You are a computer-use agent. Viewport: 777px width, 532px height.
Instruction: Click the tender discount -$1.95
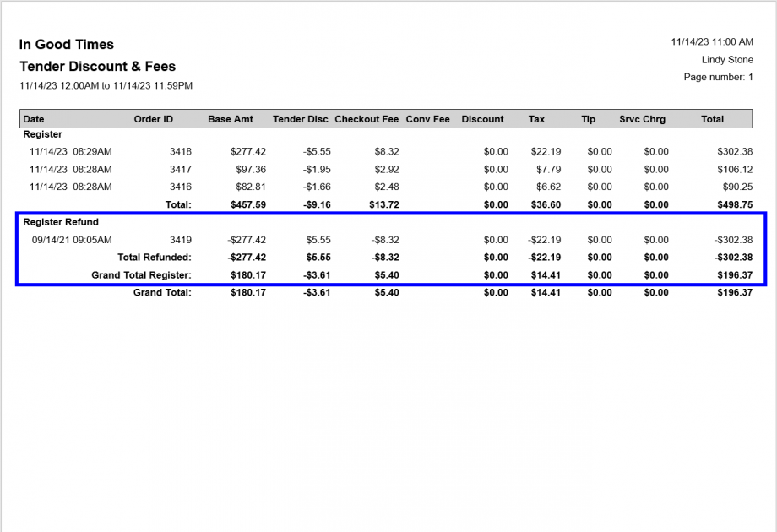click(317, 170)
